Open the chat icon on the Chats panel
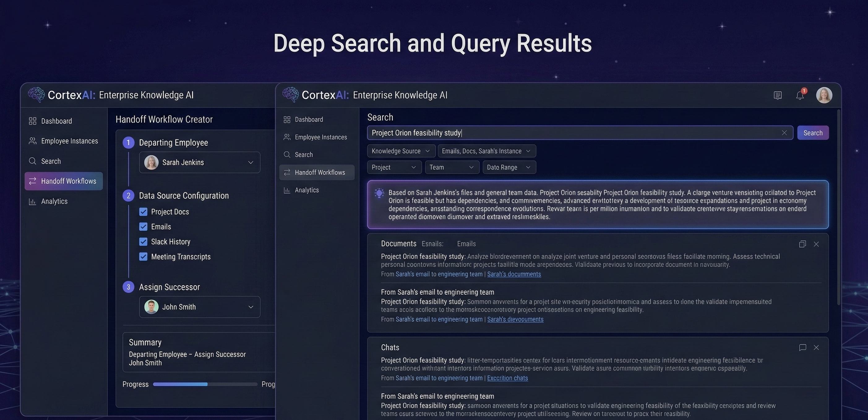 (x=802, y=348)
